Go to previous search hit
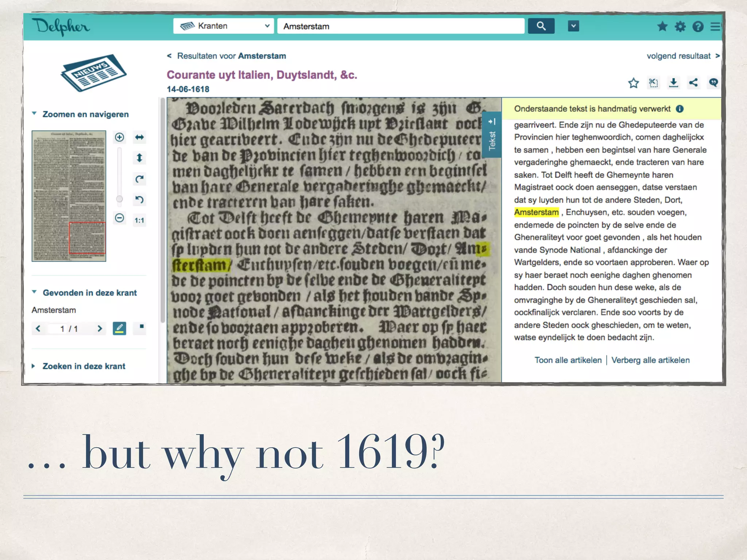 (38, 328)
